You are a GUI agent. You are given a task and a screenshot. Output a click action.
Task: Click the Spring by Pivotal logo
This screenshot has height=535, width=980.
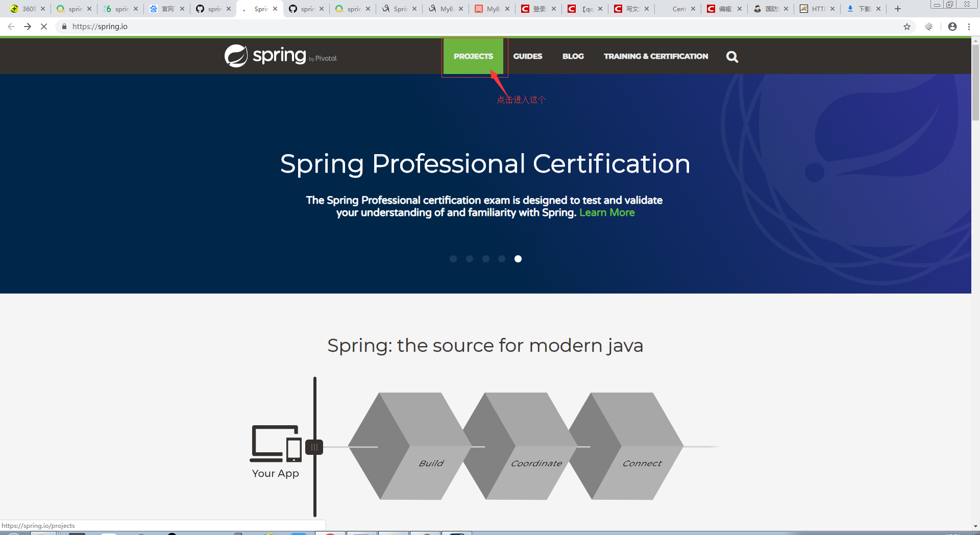[x=281, y=56]
